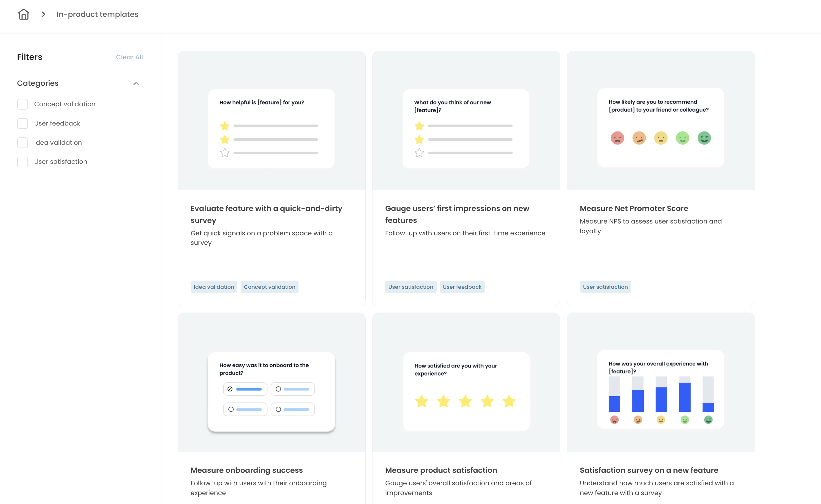Click the Idea validation tag
821x504 pixels.
[x=214, y=287]
